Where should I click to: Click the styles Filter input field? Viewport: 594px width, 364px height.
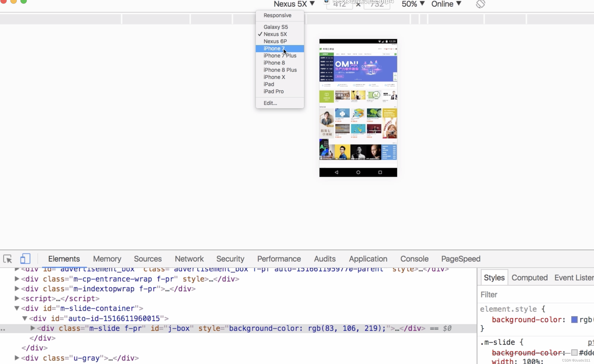(536, 294)
